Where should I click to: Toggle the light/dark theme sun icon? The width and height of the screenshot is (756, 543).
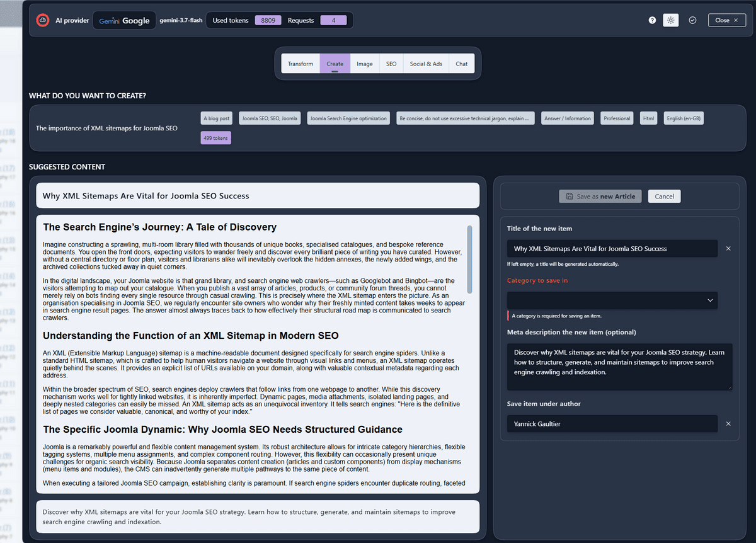(671, 20)
